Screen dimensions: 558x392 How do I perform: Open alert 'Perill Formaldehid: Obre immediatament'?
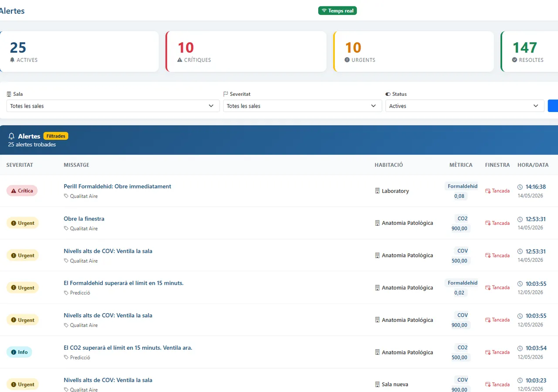117,186
